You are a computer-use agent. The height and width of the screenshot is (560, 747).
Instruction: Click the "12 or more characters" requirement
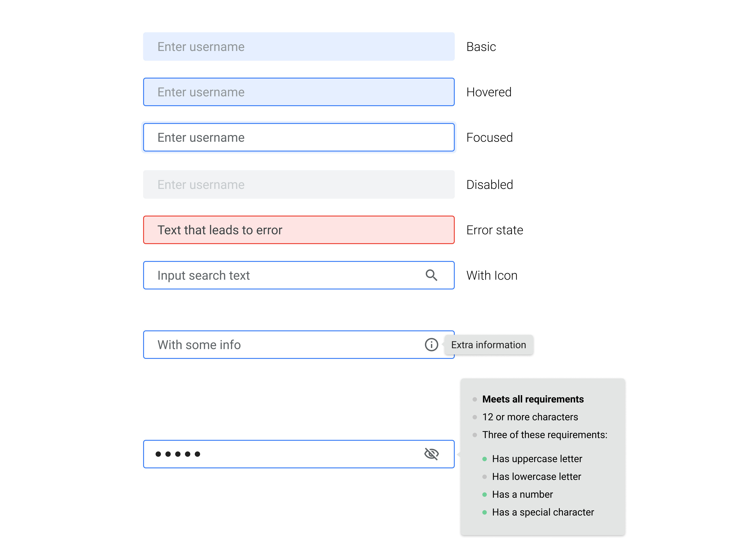[x=530, y=417]
